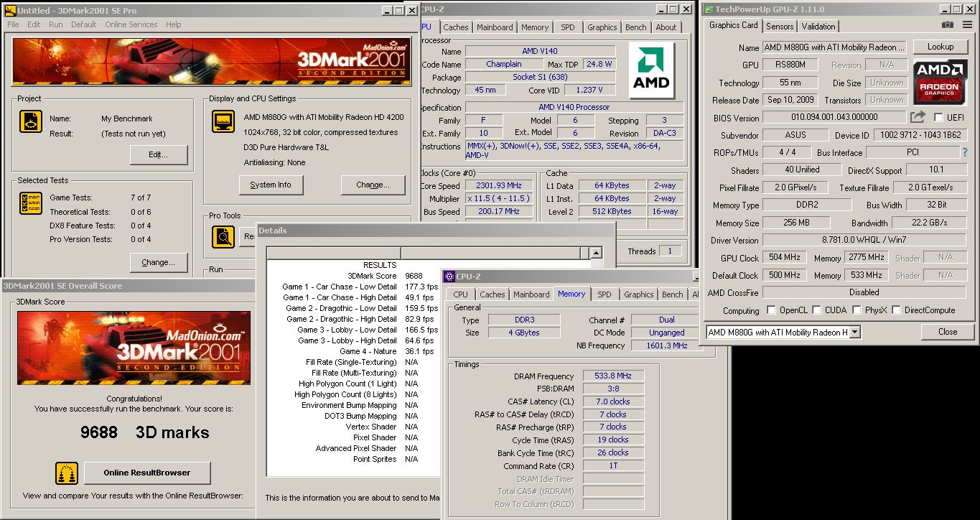This screenshot has height=520, width=980.
Task: Open the Online Services menu
Action: point(131,24)
